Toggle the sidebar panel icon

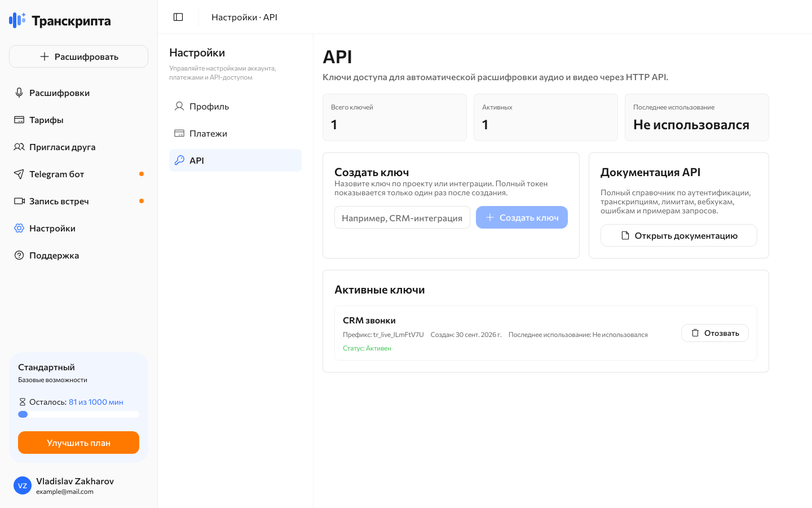[x=178, y=17]
